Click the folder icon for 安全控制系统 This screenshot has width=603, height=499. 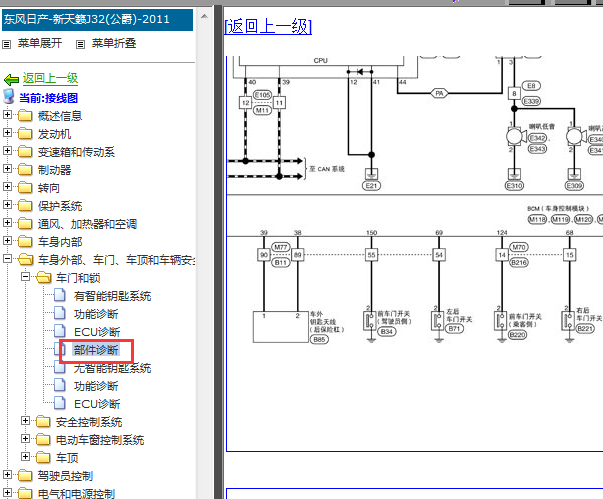pyautogui.click(x=43, y=421)
